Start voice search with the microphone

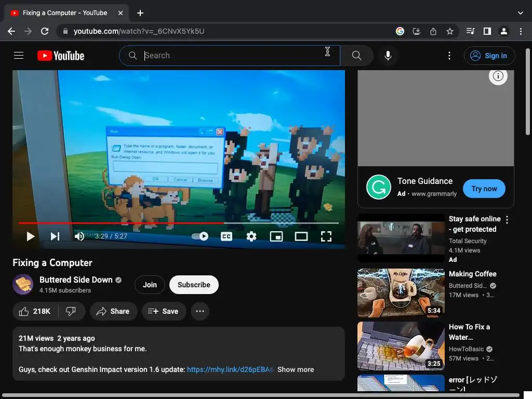(x=388, y=55)
